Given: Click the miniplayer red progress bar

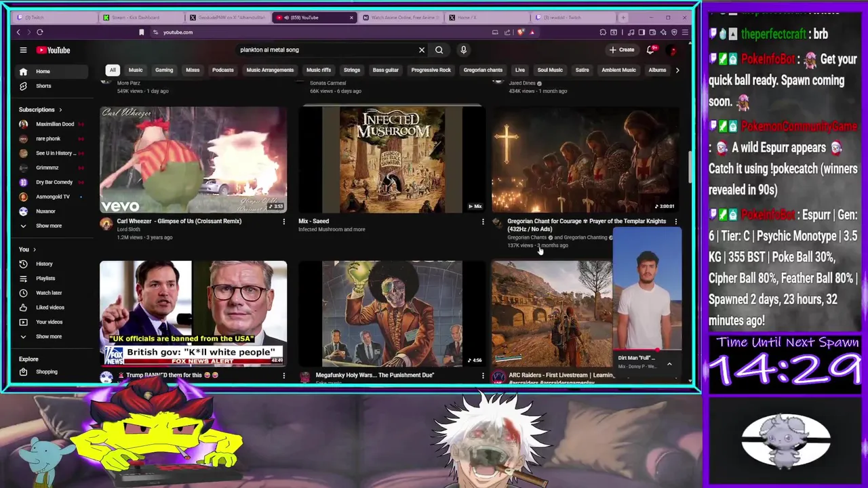Looking at the screenshot, I should pos(647,350).
